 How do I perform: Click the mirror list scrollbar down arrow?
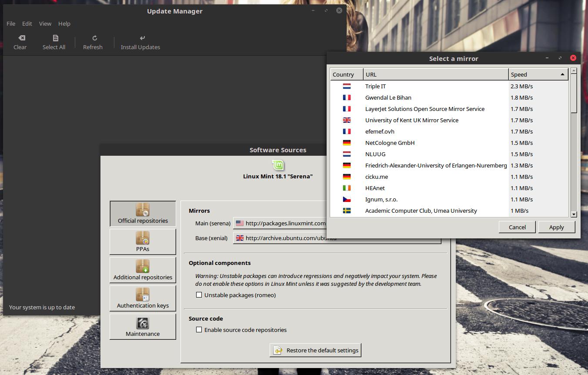pos(574,214)
